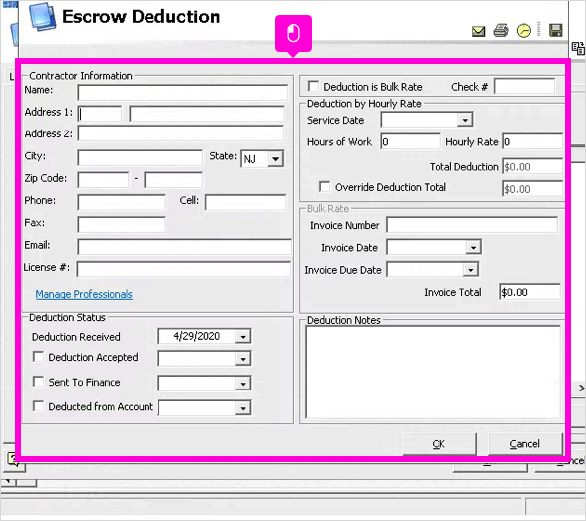Viewport: 586px width, 521px height.
Task: Expand the Service Date dropdown
Action: 465,120
